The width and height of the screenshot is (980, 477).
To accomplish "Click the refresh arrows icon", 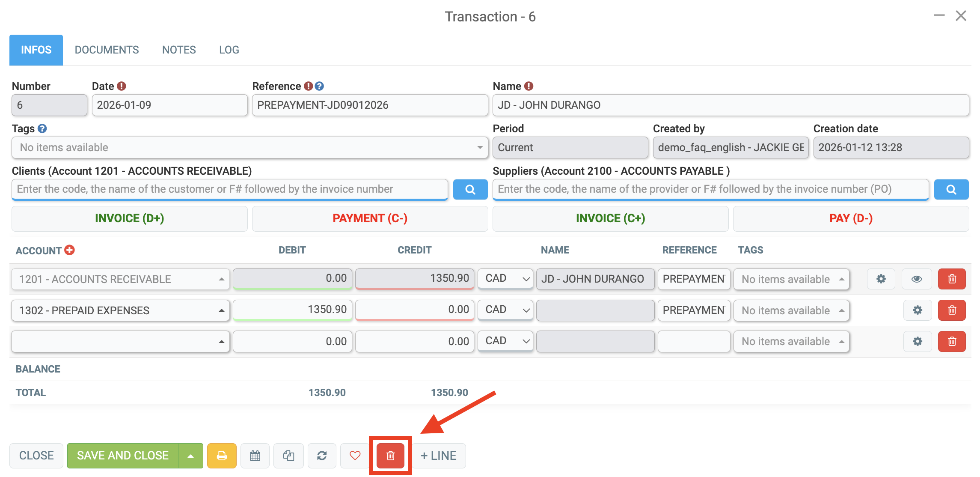I will 322,456.
